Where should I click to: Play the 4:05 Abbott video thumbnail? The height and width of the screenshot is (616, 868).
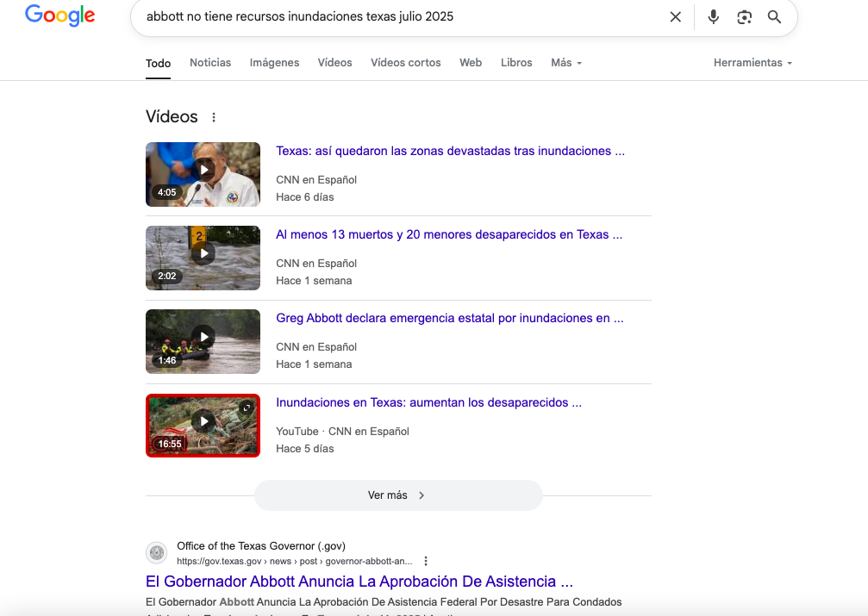coord(203,174)
